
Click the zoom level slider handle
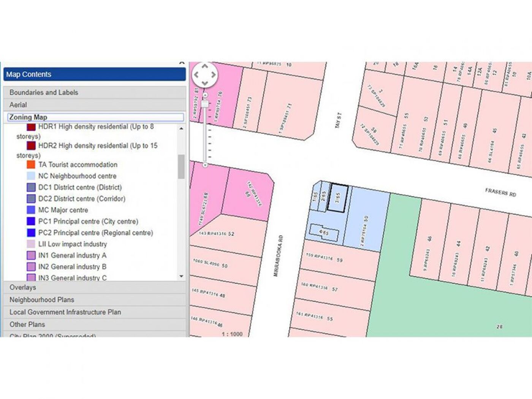(x=205, y=104)
